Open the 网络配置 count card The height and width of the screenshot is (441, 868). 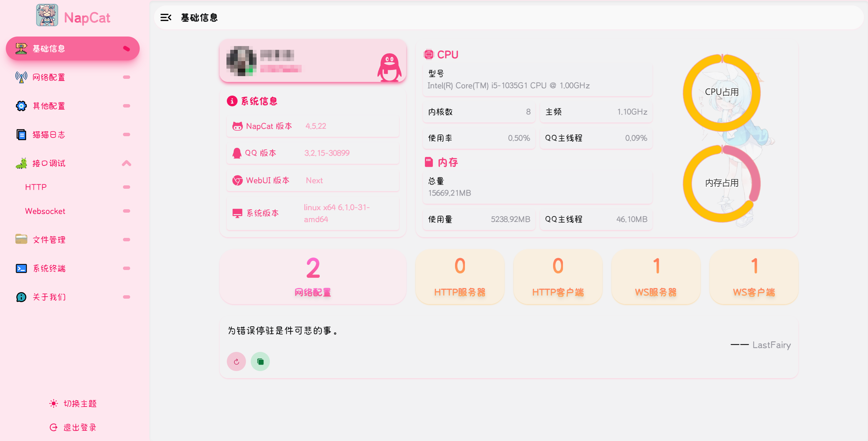313,277
